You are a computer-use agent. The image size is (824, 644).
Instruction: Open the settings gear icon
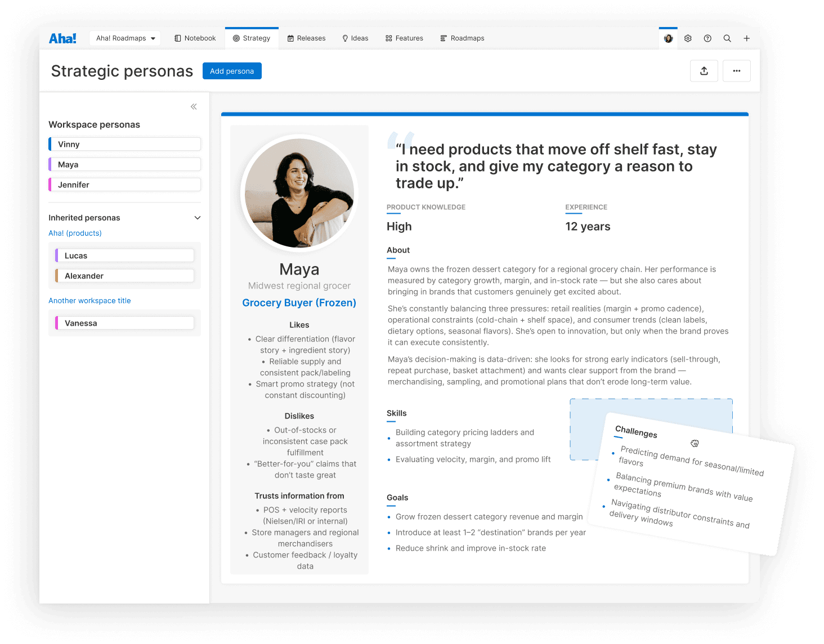coord(688,38)
